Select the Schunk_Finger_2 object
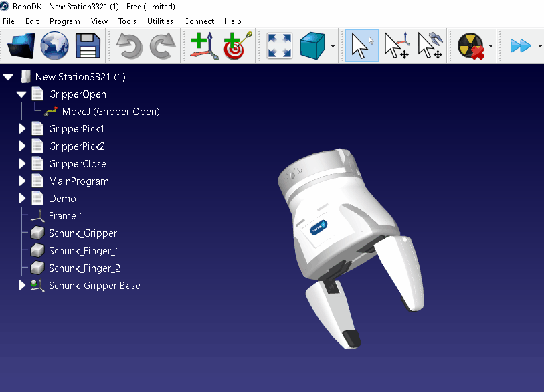544x392 pixels. click(x=84, y=268)
